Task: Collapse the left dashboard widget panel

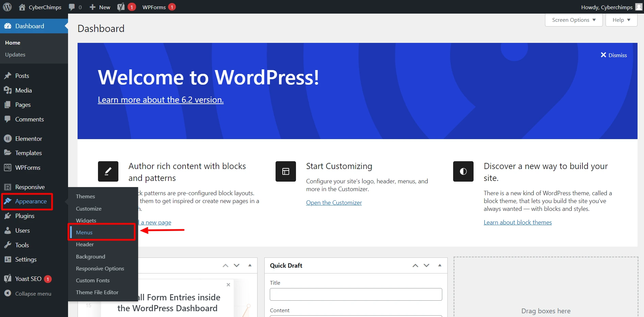Action: (250, 265)
